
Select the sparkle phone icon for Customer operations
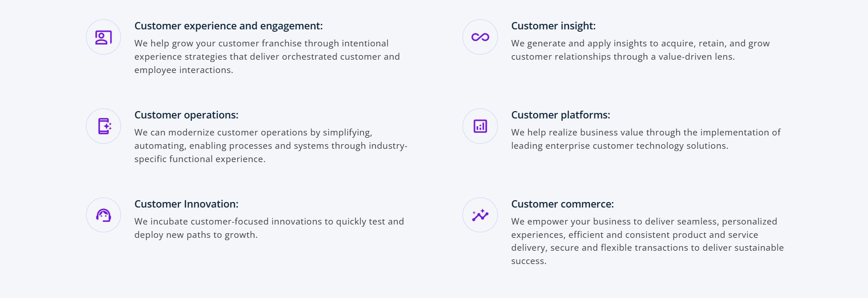tap(103, 126)
